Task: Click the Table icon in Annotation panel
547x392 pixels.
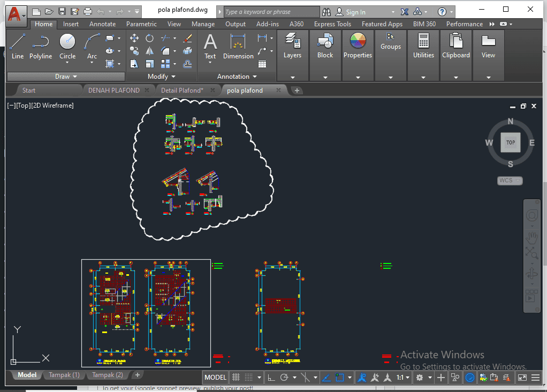Action: coord(262,64)
